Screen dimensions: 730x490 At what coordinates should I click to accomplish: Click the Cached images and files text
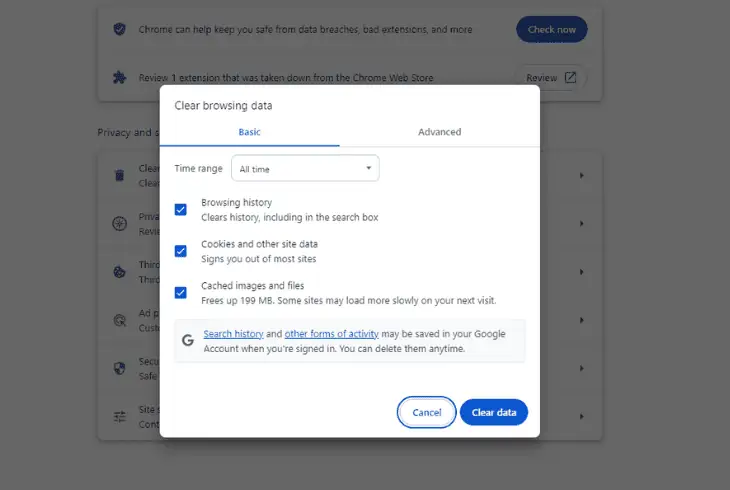coord(252,286)
